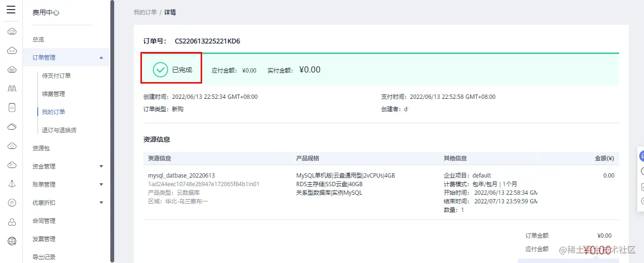Select 我的订单 in the sidebar menu

pyautogui.click(x=54, y=112)
